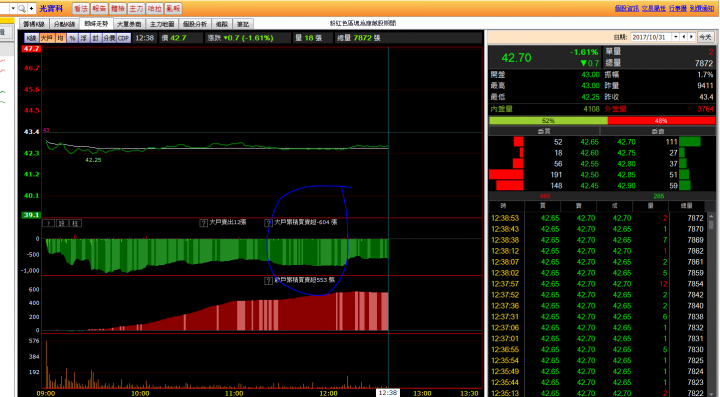Click the 柱 bar style icon
This screenshot has width=720, height=397.
click(x=76, y=223)
